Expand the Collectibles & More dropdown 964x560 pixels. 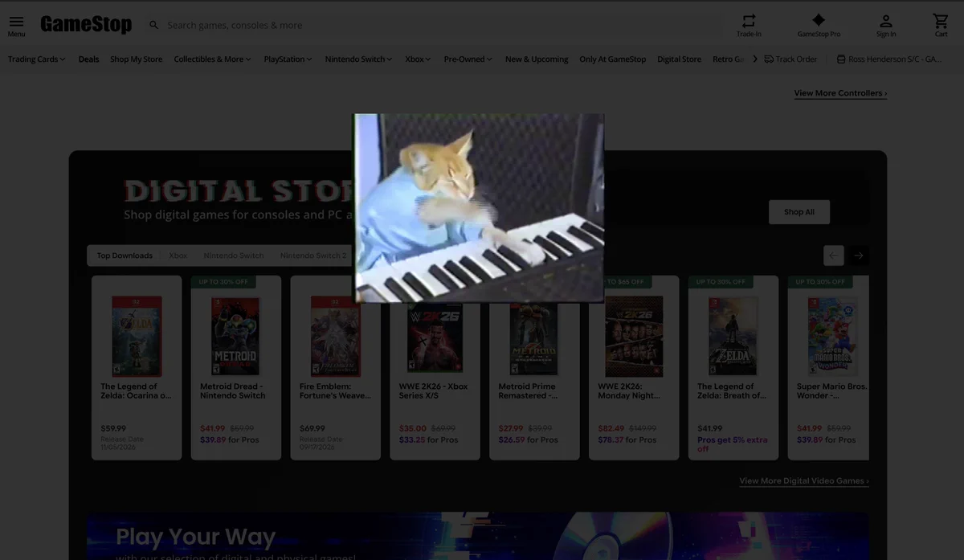coord(212,59)
